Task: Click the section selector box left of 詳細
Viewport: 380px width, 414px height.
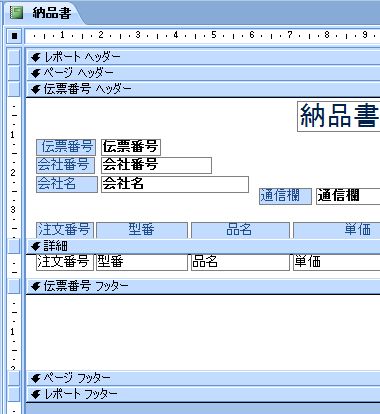Action: (14, 246)
